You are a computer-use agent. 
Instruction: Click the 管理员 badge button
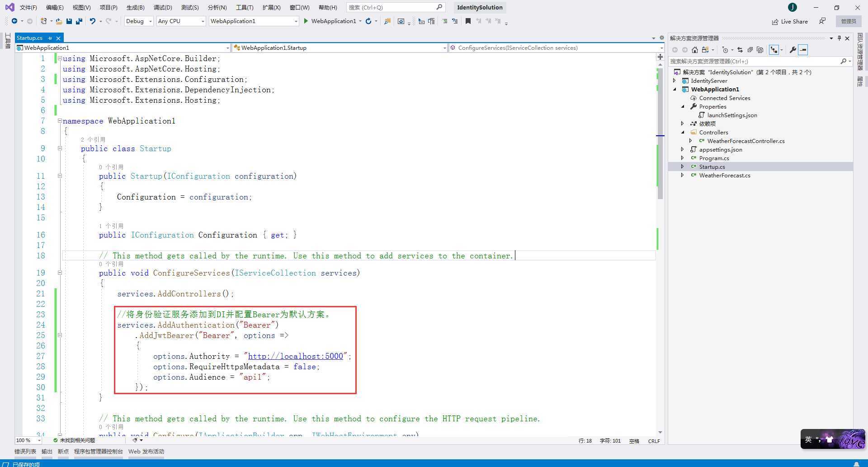click(x=849, y=21)
